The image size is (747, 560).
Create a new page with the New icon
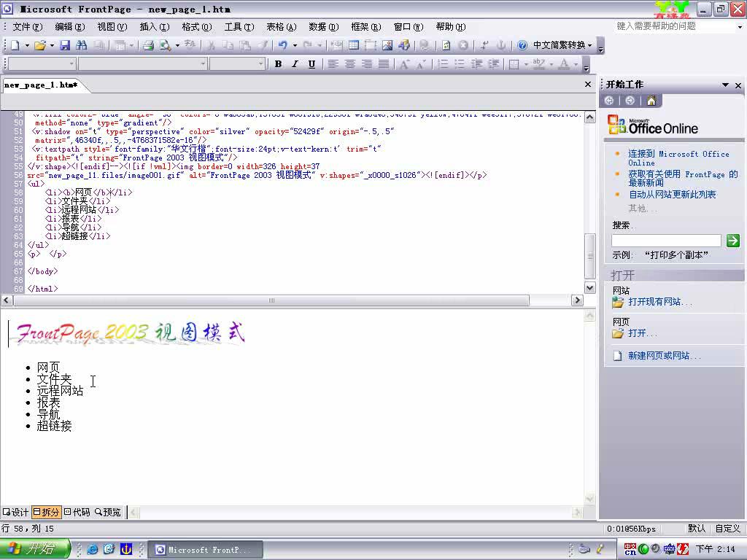click(15, 45)
